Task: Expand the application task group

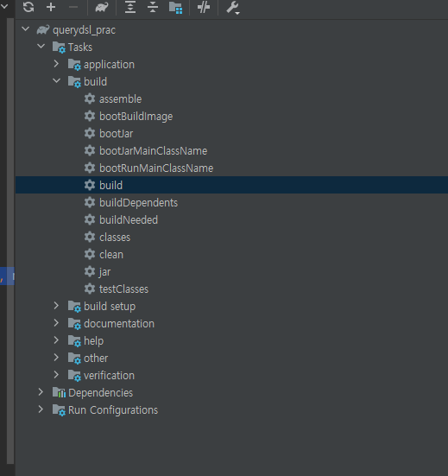Action: 56,64
